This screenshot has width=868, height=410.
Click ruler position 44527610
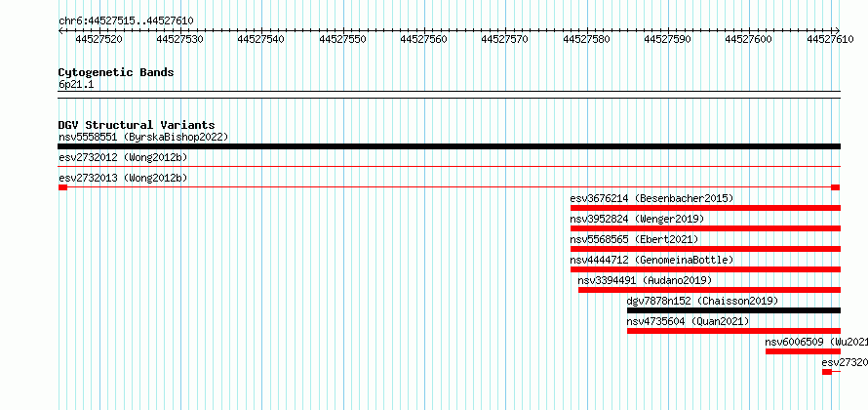click(831, 39)
